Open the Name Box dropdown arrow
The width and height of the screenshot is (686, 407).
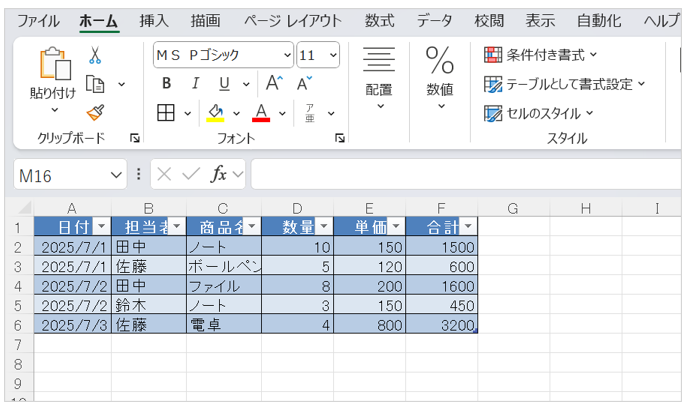tap(116, 175)
